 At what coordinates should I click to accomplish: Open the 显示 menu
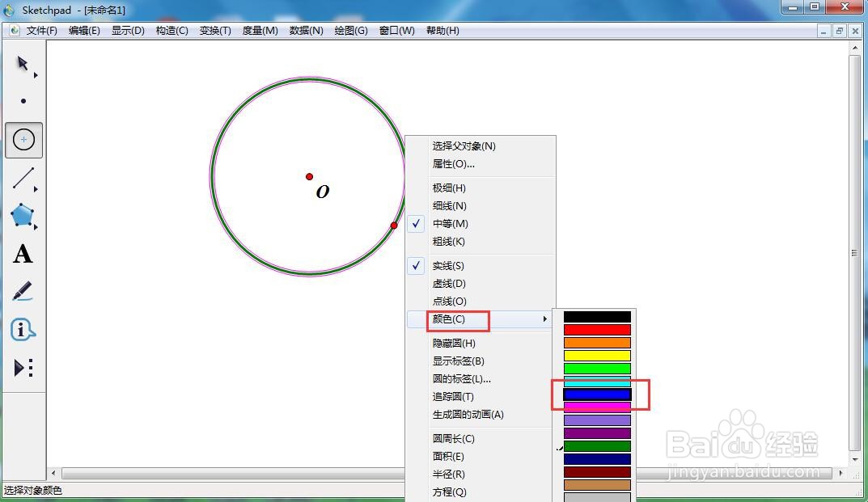pyautogui.click(x=127, y=30)
